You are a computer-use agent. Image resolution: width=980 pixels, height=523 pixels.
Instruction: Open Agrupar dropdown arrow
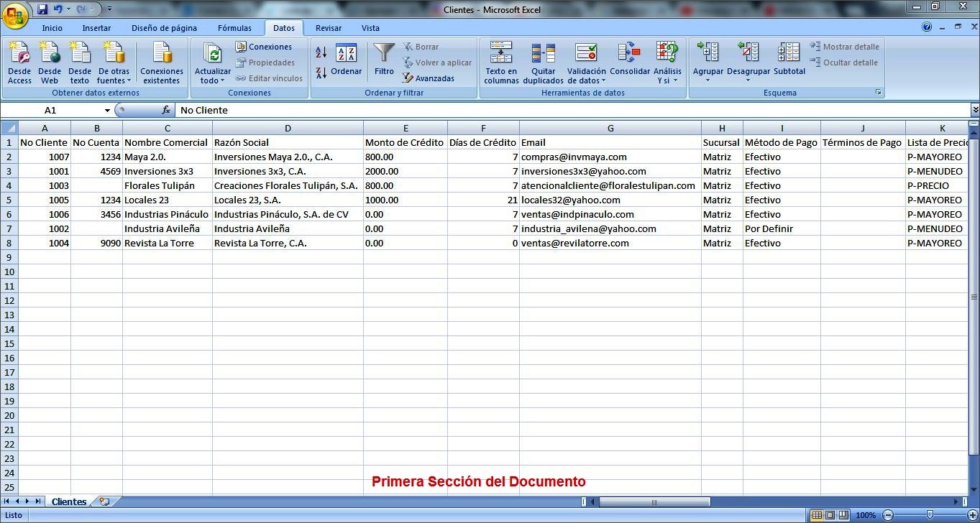tap(708, 80)
